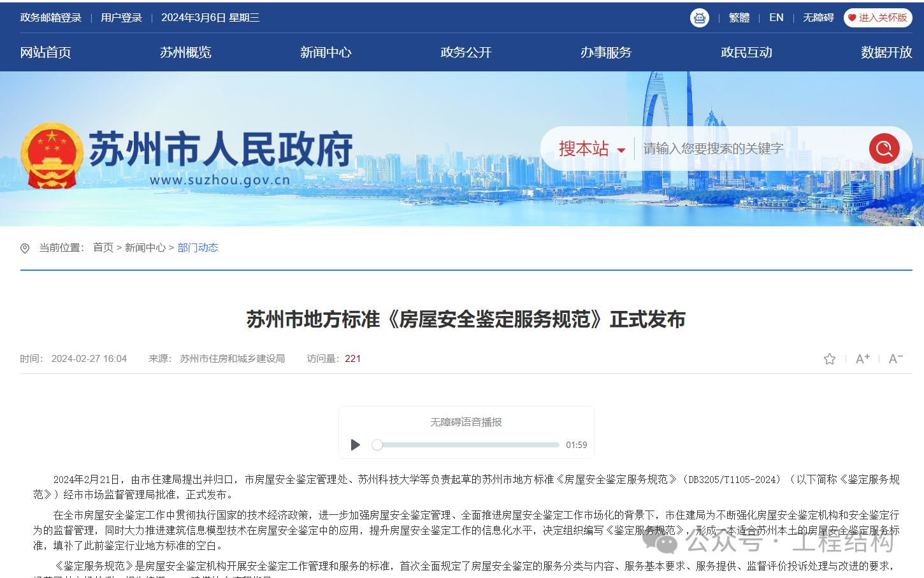Open the 政务公开 navigation menu
The height and width of the screenshot is (578, 924).
point(466,52)
